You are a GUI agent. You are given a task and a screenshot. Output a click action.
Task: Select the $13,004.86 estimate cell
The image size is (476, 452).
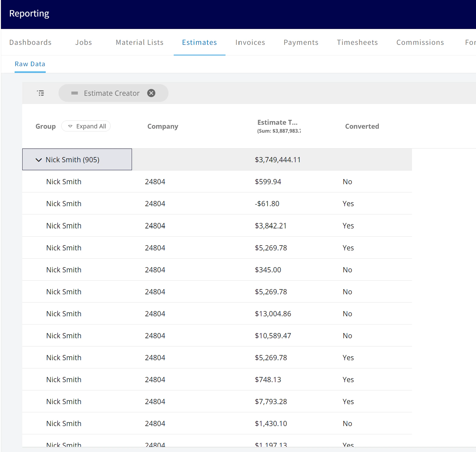tap(273, 314)
